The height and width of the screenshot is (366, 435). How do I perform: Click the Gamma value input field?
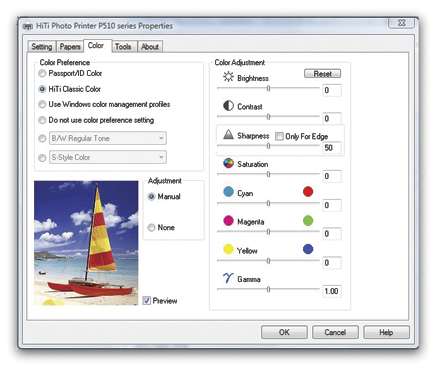[x=331, y=291]
